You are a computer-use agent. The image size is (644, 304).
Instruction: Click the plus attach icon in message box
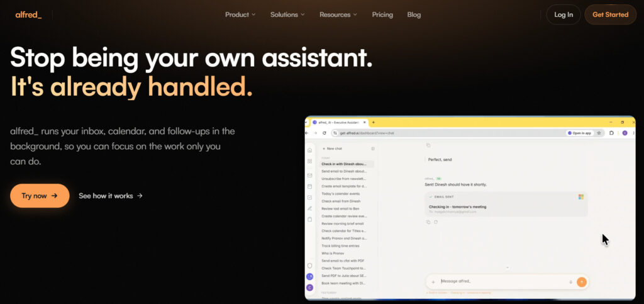pos(433,282)
